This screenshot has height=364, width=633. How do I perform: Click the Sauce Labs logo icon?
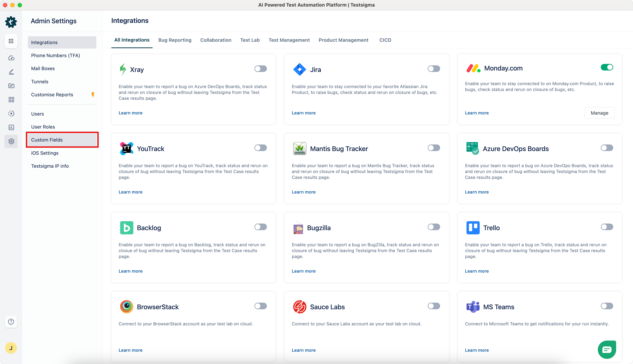tap(299, 307)
